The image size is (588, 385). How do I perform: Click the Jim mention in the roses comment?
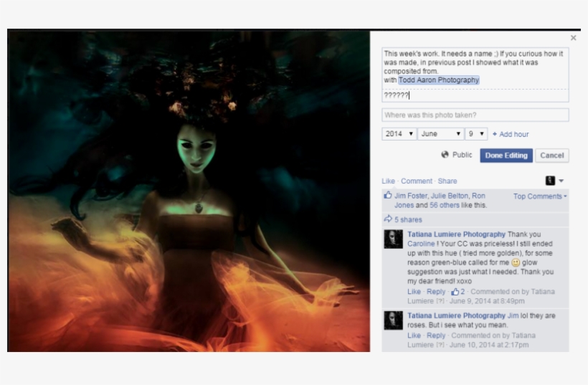click(x=513, y=315)
